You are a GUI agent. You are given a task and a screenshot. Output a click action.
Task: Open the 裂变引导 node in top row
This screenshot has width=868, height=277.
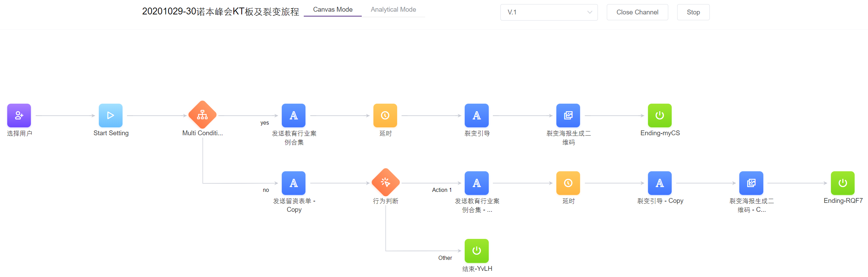point(476,115)
